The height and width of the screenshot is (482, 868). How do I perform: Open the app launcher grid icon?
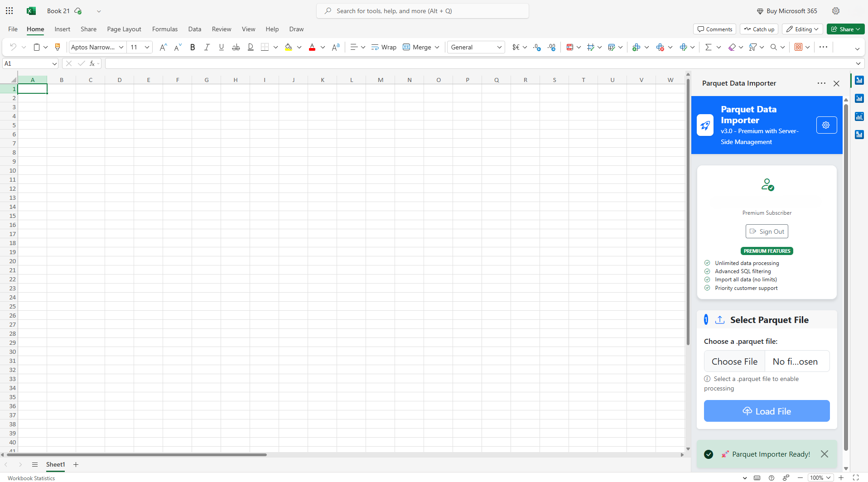[x=10, y=11]
